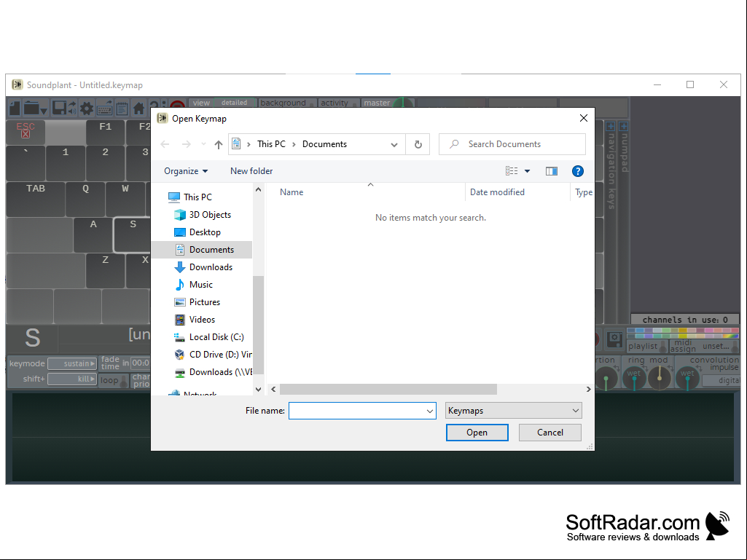The width and height of the screenshot is (747, 560).
Task: Select CD Drive (D:) in navigation pane
Action: click(213, 355)
